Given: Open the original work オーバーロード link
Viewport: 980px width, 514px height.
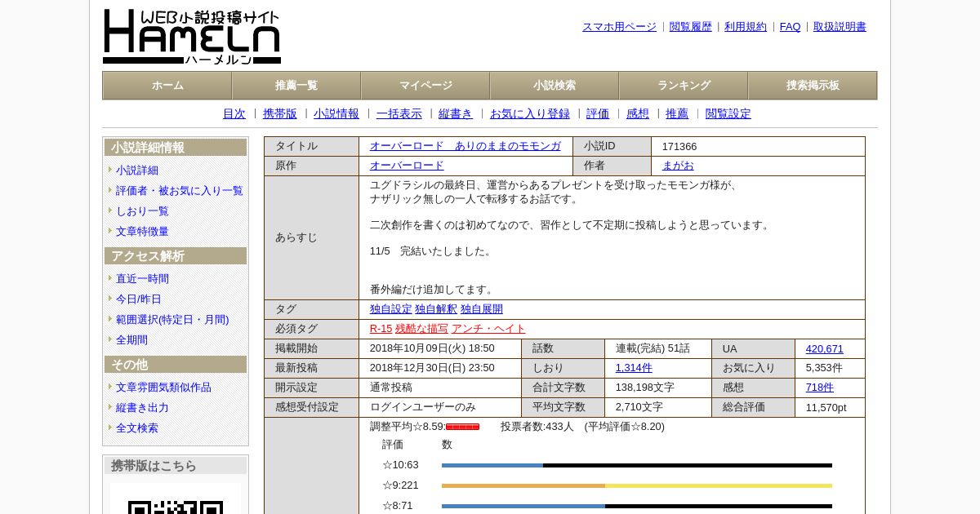Looking at the screenshot, I should coord(407,166).
